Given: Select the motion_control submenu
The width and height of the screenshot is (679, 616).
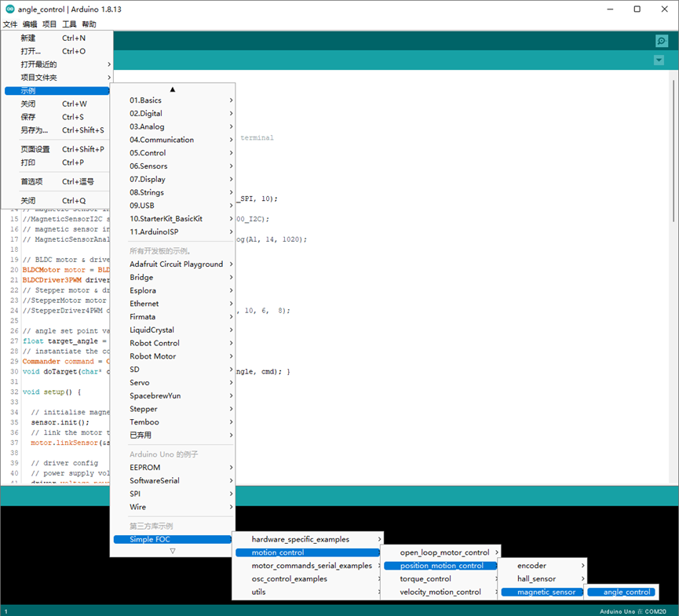Looking at the screenshot, I should point(308,552).
